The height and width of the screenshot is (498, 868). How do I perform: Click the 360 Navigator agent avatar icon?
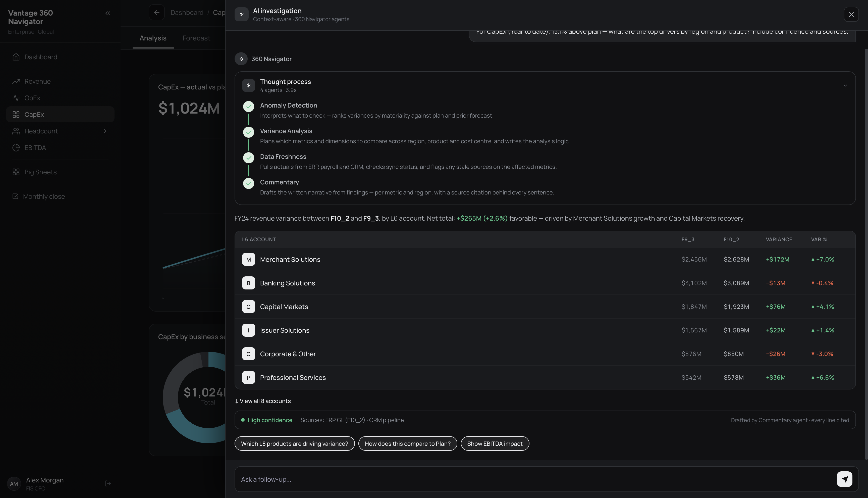coord(241,59)
